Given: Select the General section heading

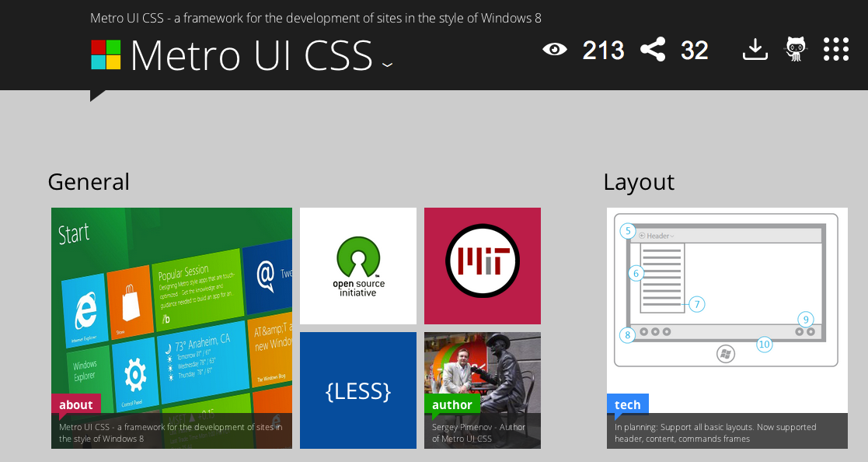Looking at the screenshot, I should (89, 182).
